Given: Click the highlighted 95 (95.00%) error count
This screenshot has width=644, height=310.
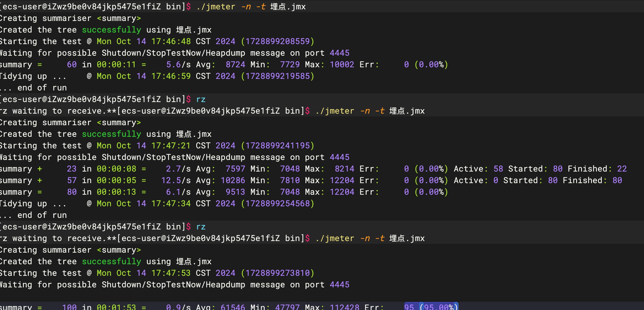Looking at the screenshot, I should tap(431, 307).
